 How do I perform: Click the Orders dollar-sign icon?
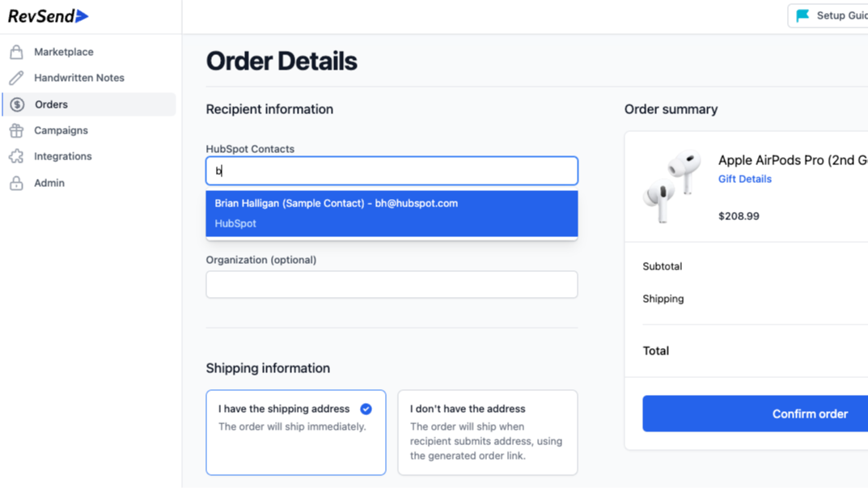pos(17,104)
